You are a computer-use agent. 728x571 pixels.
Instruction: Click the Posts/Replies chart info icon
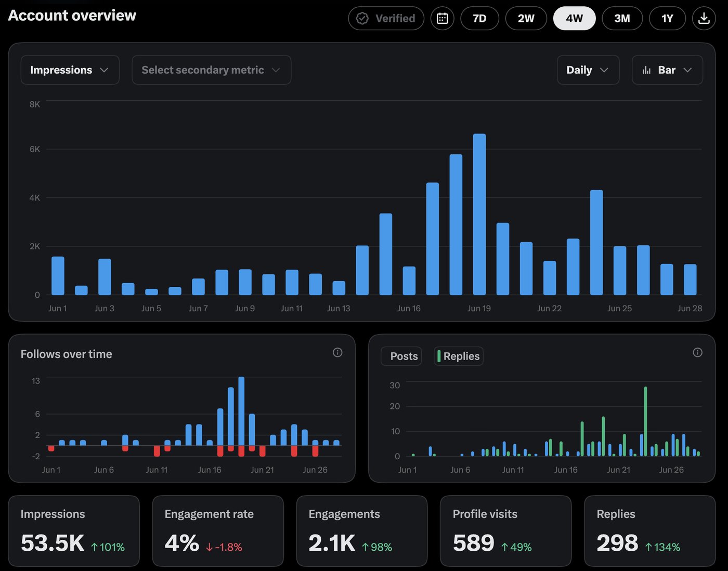coord(698,353)
